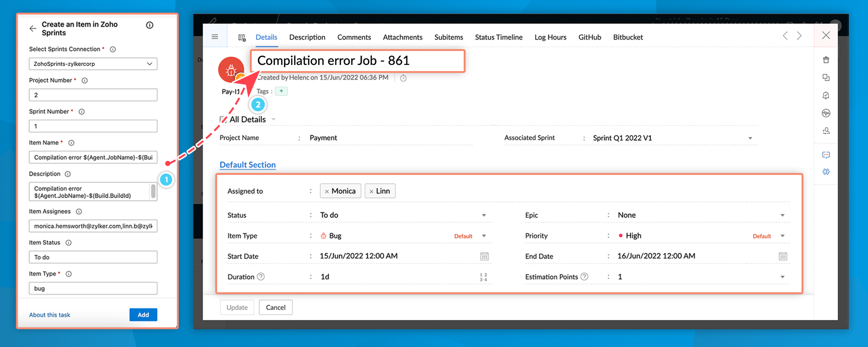Screen dimensions: 868x347
Task: Open Log Hours tab
Action: click(550, 37)
